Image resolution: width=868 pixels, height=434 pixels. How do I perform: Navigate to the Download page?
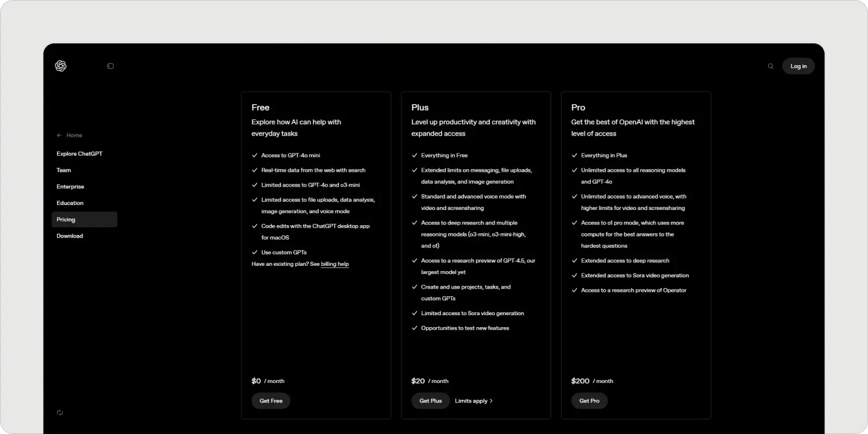click(x=69, y=236)
